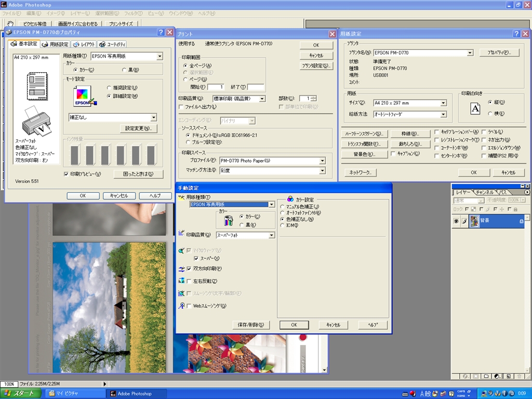Click the 保存/削除 button
532x399 pixels.
(x=250, y=325)
